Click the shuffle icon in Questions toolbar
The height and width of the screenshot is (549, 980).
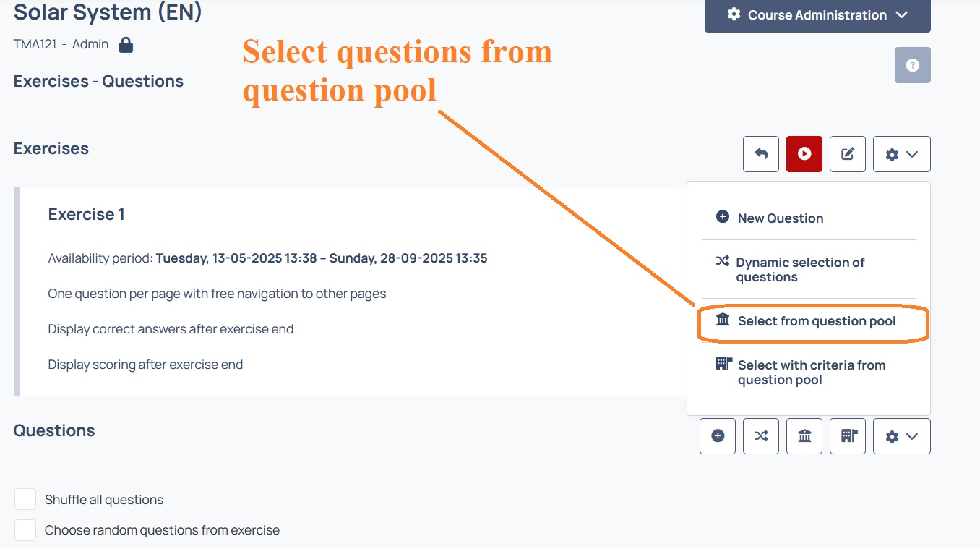tap(761, 436)
